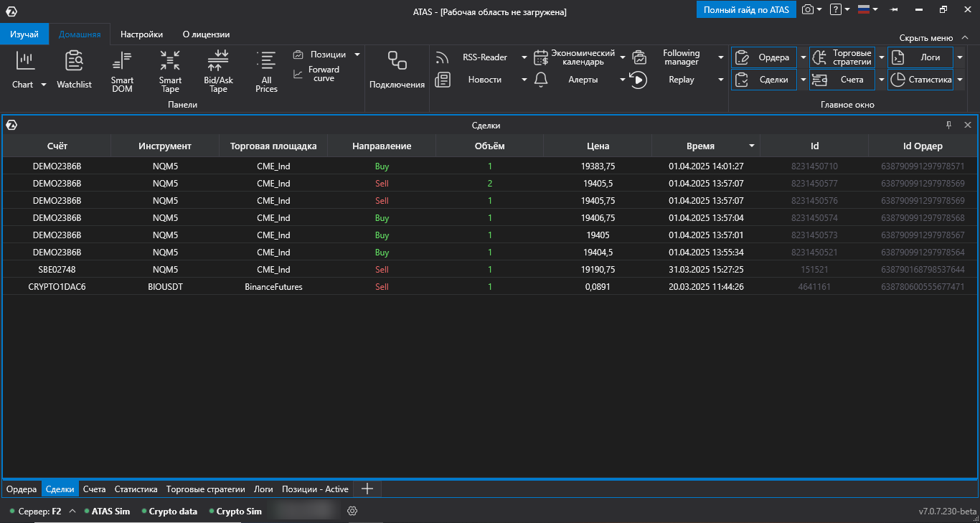Viewport: 980px width, 523px height.
Task: Select the Статистика bottom tab
Action: tap(136, 489)
